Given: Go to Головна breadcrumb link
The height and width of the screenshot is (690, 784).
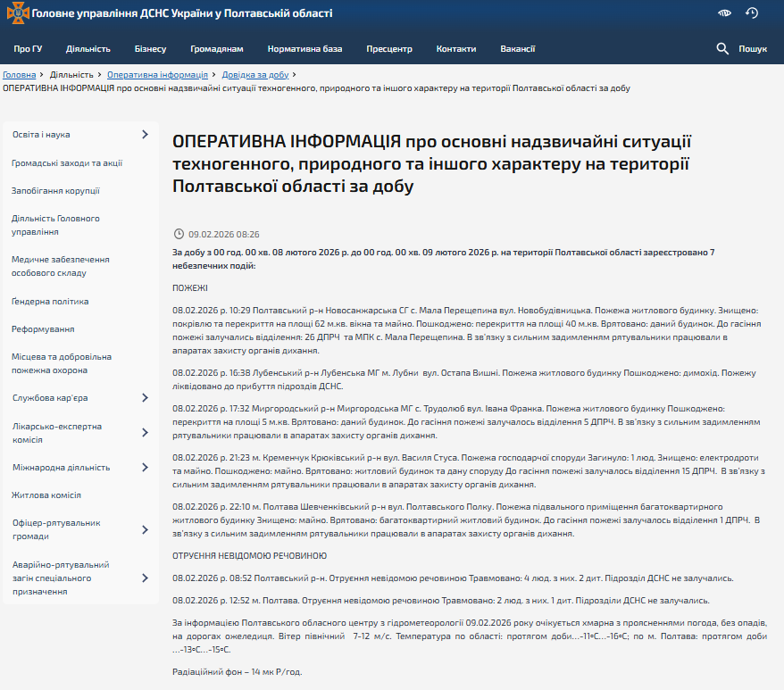Looking at the screenshot, I should pos(20,75).
